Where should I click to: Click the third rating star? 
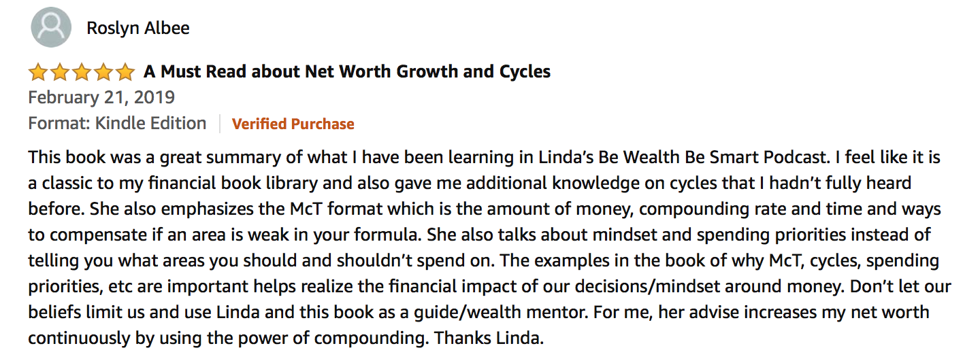click(82, 71)
